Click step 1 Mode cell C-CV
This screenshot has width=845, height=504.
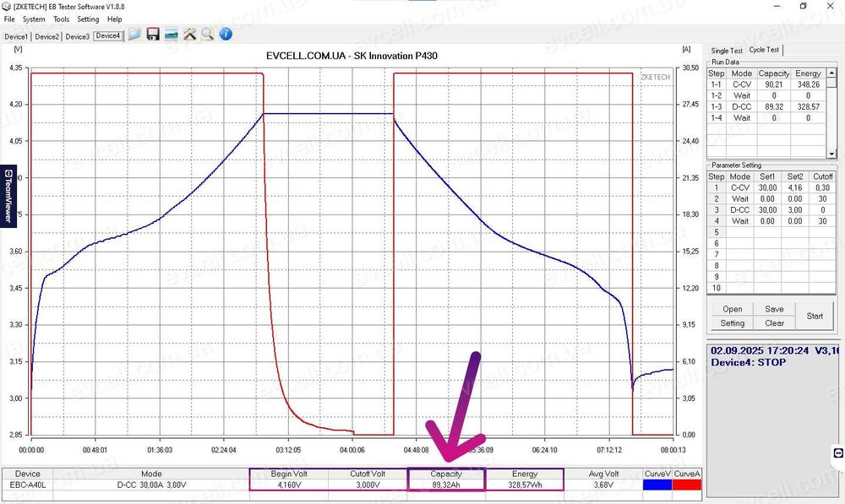point(740,188)
